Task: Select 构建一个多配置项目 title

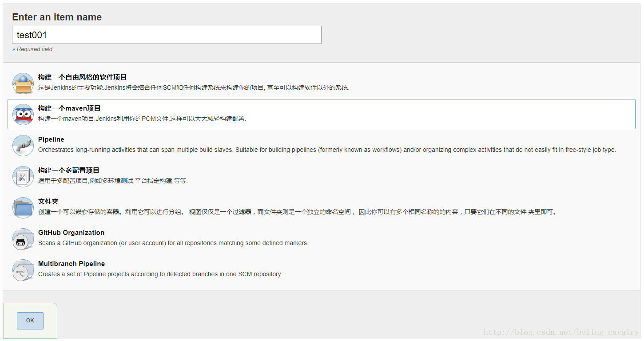Action: 69,170
